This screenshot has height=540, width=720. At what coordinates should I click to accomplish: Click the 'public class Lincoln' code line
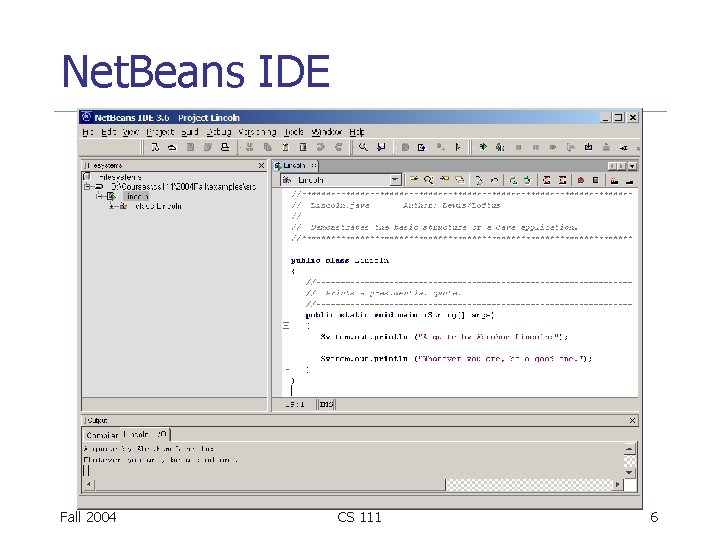[340, 261]
